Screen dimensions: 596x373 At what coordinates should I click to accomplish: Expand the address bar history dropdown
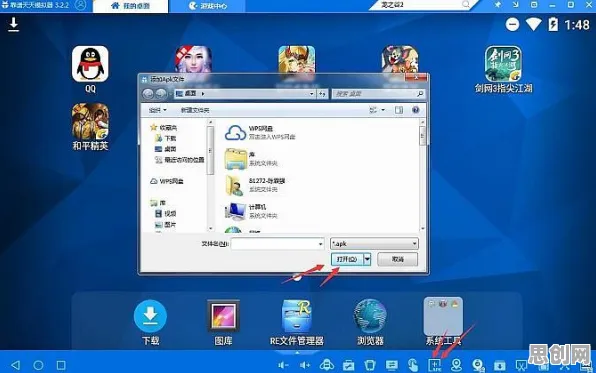(x=311, y=94)
